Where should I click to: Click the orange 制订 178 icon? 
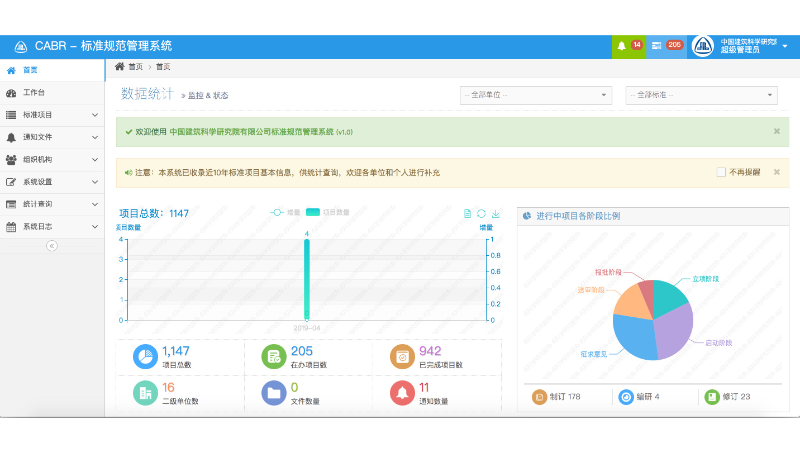pyautogui.click(x=539, y=396)
